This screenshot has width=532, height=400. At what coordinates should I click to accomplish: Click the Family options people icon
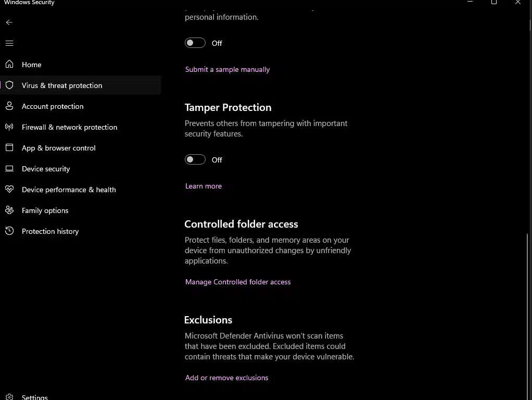[9, 210]
